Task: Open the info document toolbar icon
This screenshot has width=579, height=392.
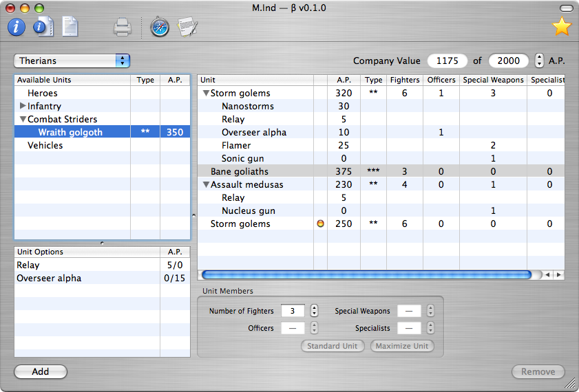Action: (x=43, y=28)
